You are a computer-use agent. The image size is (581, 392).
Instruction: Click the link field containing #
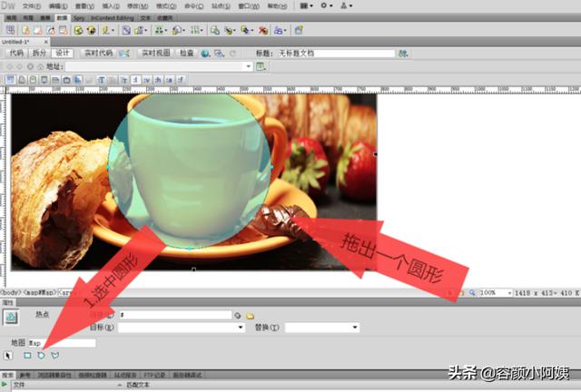(175, 315)
